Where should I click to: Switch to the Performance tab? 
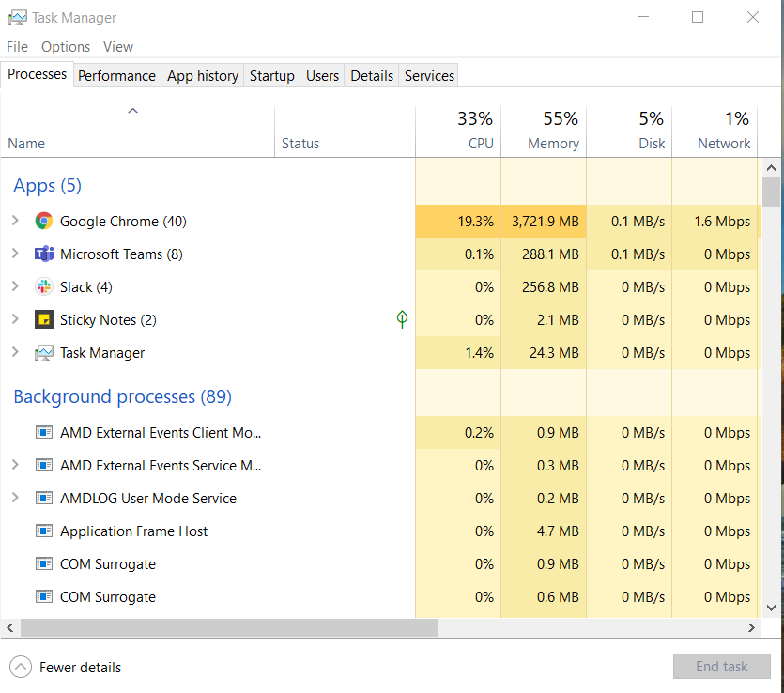[x=117, y=75]
